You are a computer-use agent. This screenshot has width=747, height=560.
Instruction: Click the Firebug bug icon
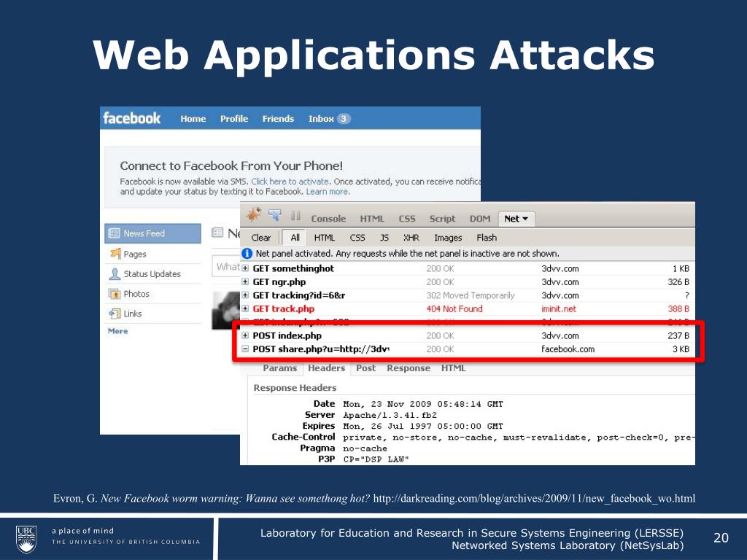(x=254, y=215)
